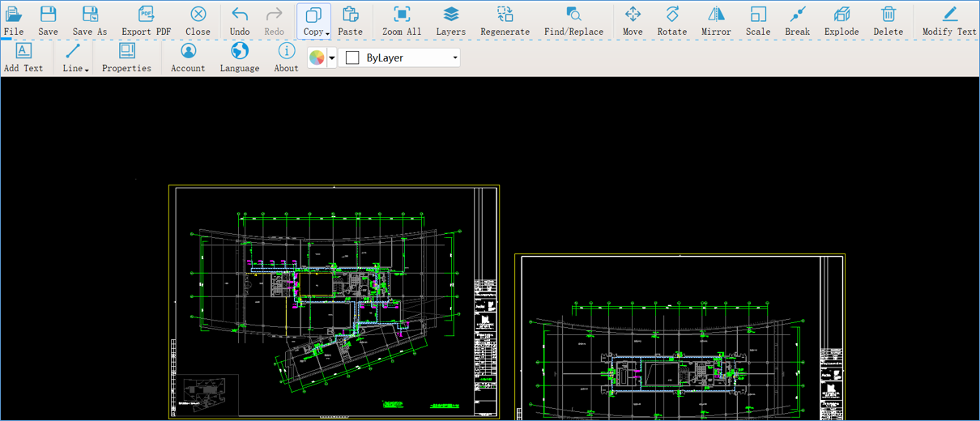980x421 pixels.
Task: Open the File menu
Action: click(x=14, y=21)
